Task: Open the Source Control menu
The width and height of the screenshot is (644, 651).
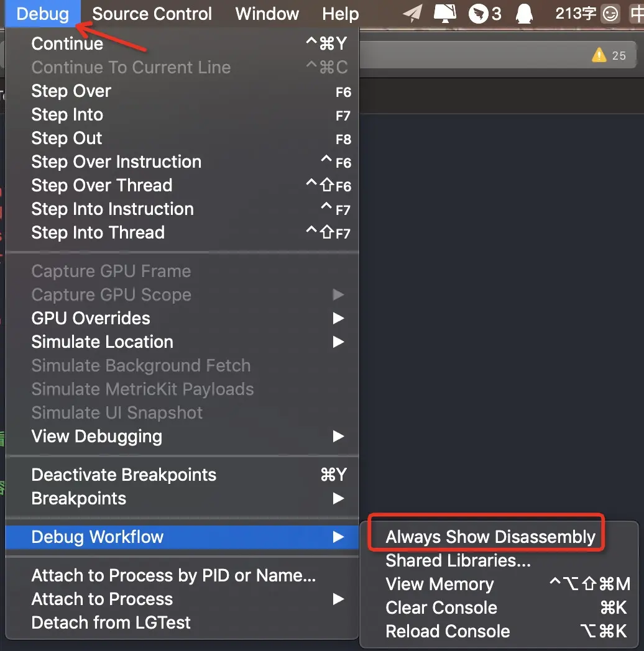Action: tap(152, 14)
